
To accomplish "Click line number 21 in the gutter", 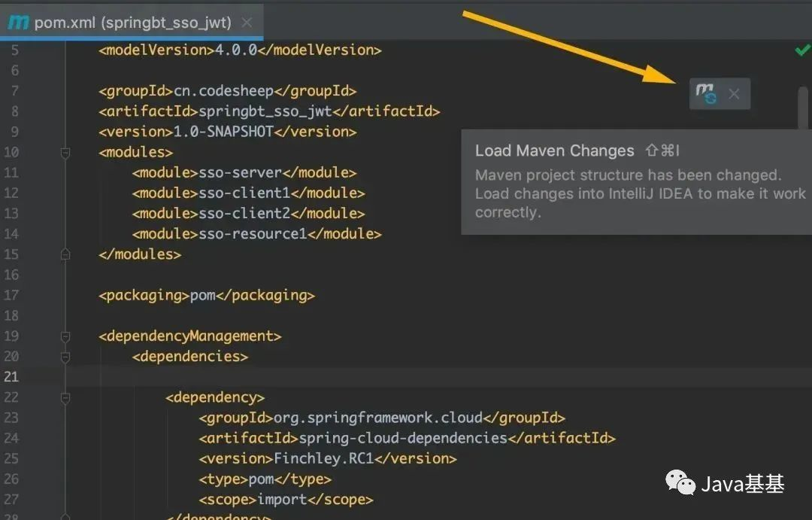I will click(11, 377).
